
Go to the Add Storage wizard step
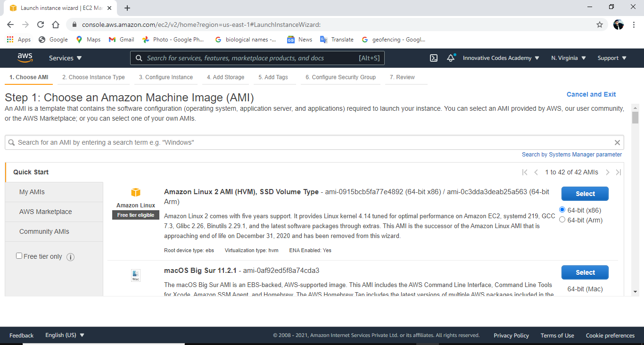point(225,77)
